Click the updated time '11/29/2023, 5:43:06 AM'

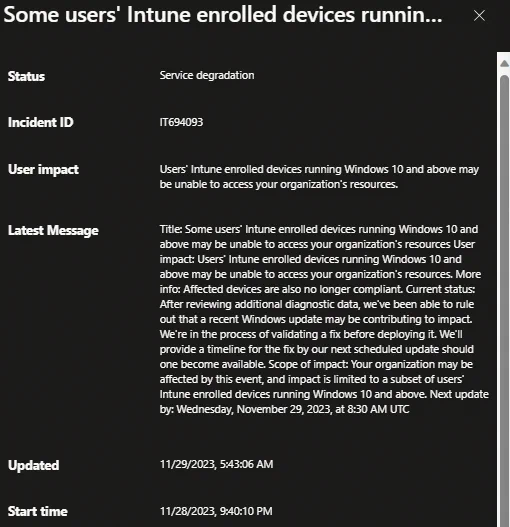tap(216, 464)
